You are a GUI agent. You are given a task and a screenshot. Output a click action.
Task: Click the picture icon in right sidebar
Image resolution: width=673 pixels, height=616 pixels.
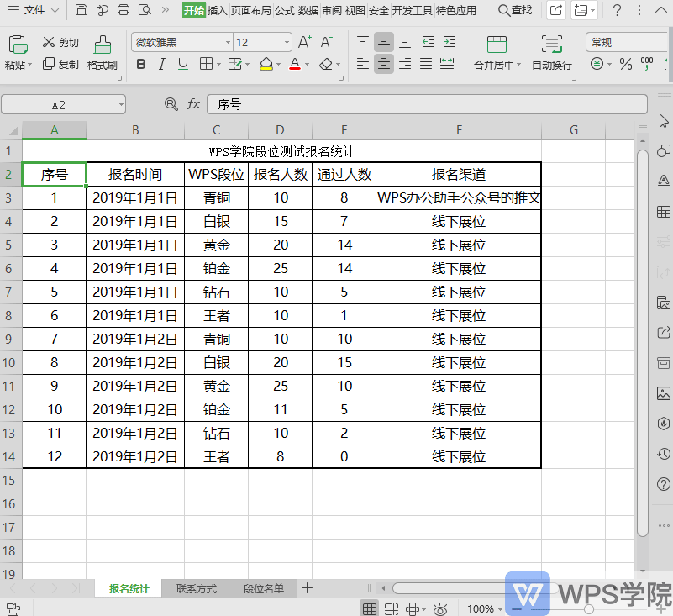coord(664,393)
